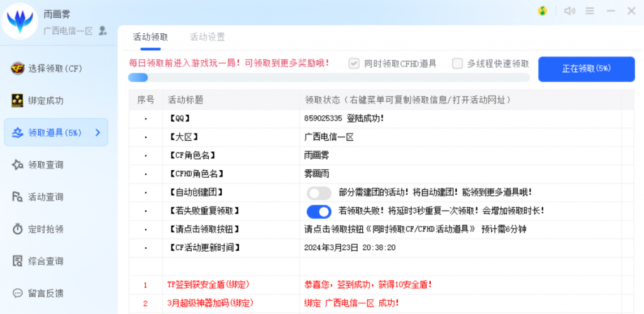Click the claim progress bar
644x314 pixels.
click(328, 77)
